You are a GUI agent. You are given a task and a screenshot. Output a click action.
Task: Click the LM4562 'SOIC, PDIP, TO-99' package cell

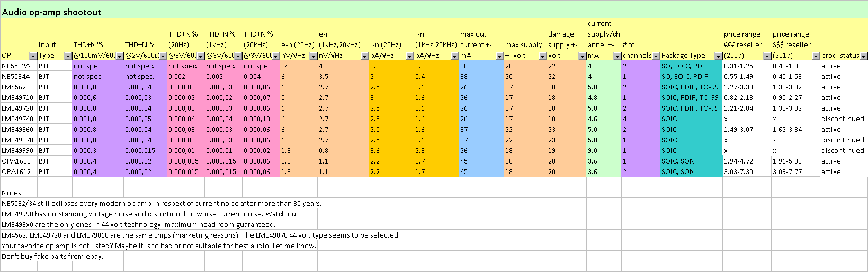(691, 87)
